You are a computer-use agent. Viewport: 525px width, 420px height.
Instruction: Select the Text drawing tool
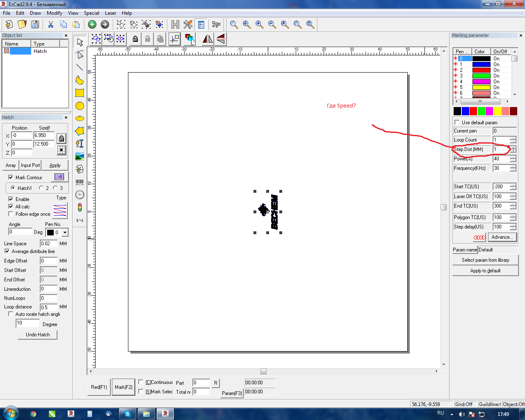point(80,144)
